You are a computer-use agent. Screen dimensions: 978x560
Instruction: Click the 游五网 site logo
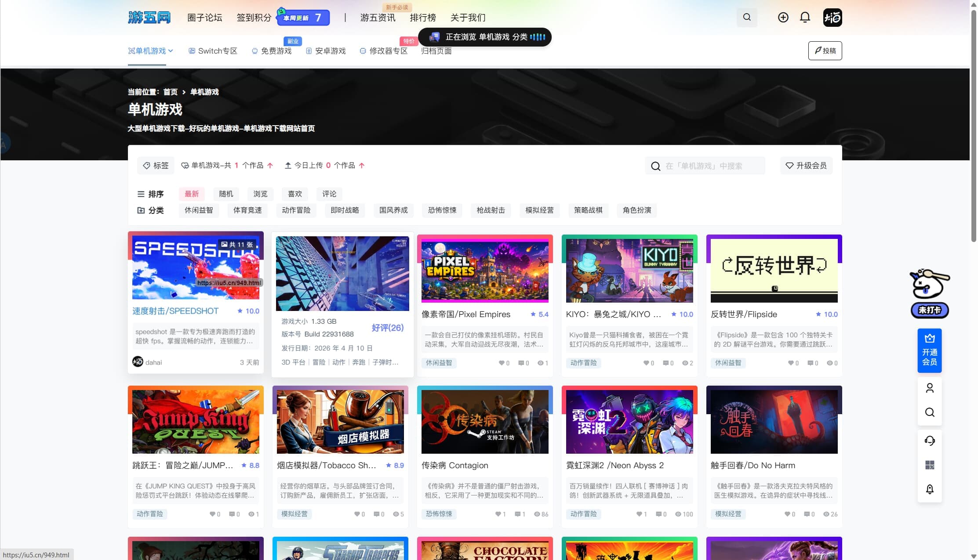[149, 18]
